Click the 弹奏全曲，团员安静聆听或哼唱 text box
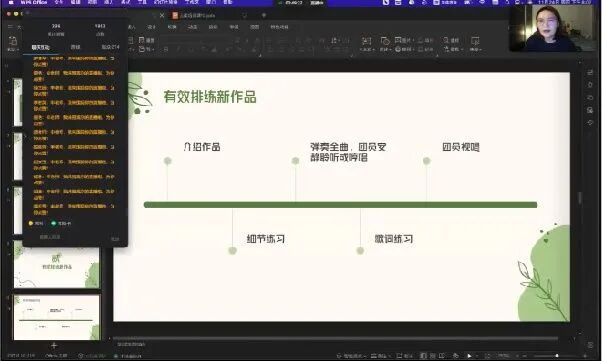Screen dimensions: 602x361 pos(348,152)
